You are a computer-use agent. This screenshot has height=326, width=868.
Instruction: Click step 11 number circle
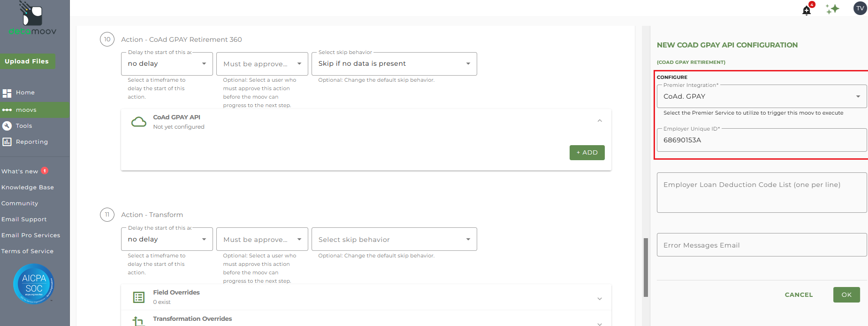point(107,215)
